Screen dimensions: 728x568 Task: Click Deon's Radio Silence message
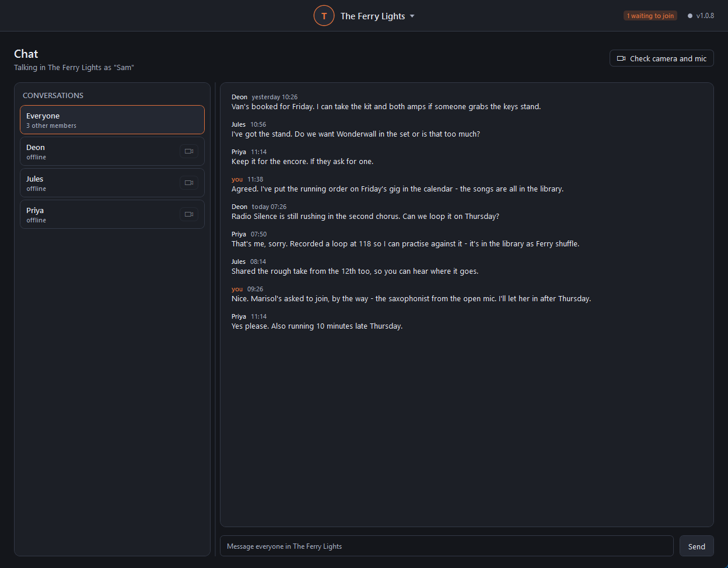click(365, 217)
